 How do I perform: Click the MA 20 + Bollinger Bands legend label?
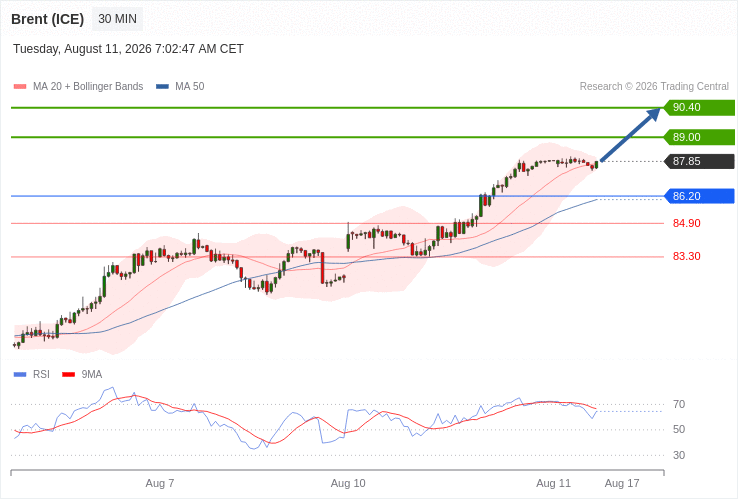[88, 87]
